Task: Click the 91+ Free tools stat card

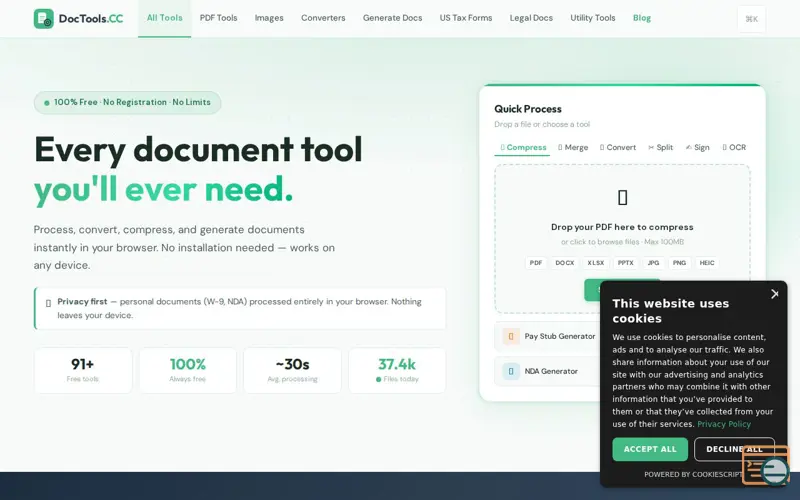Action: tap(83, 370)
